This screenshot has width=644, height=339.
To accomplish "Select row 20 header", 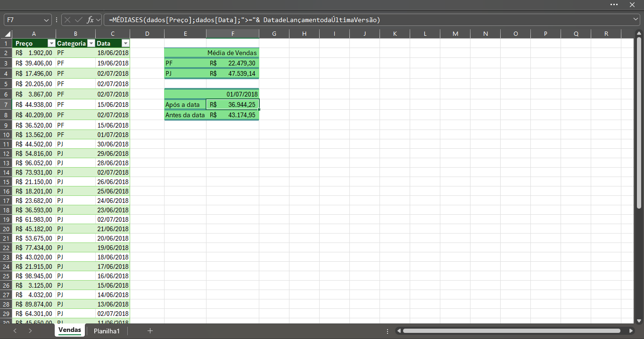I will point(6,229).
